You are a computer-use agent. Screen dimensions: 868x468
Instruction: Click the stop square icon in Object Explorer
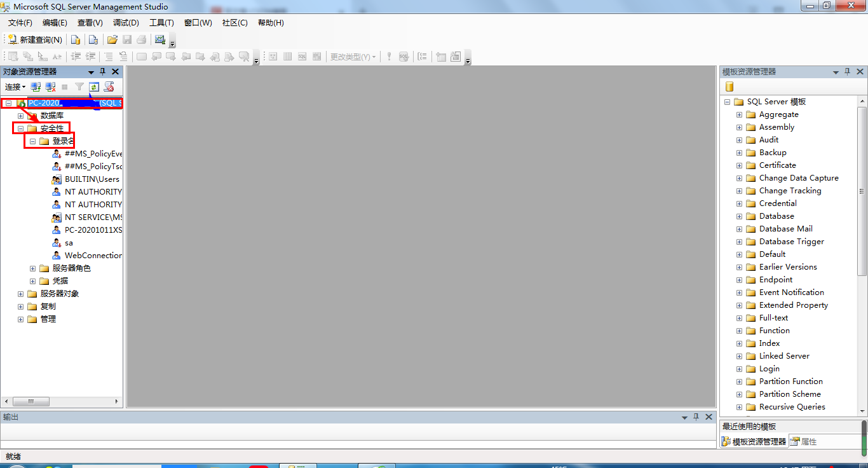click(x=65, y=86)
